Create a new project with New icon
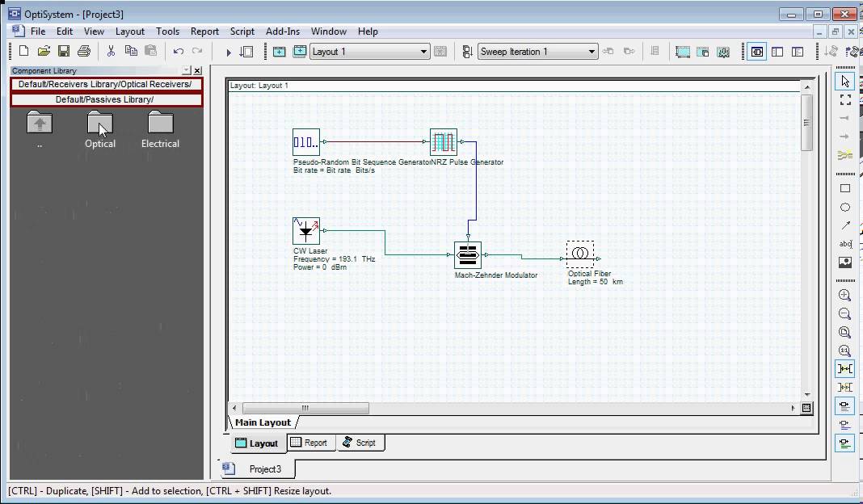This screenshot has height=504, width=863. coord(23,51)
